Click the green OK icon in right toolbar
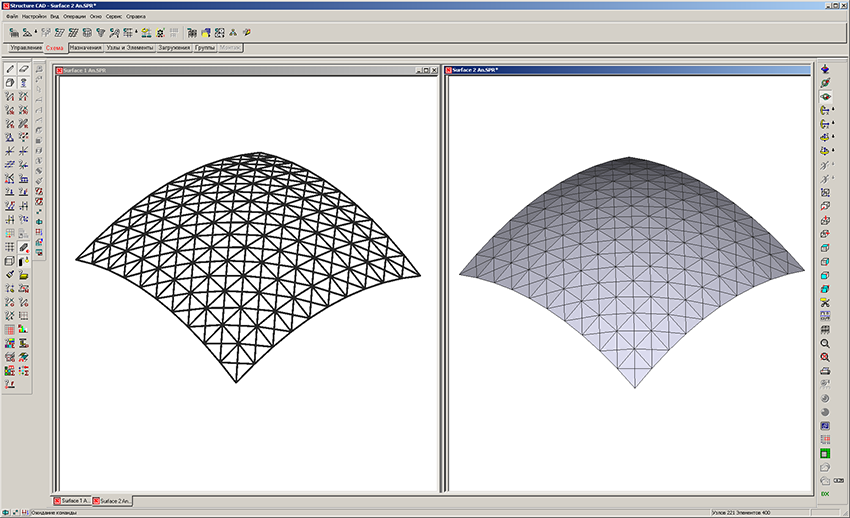 825,494
